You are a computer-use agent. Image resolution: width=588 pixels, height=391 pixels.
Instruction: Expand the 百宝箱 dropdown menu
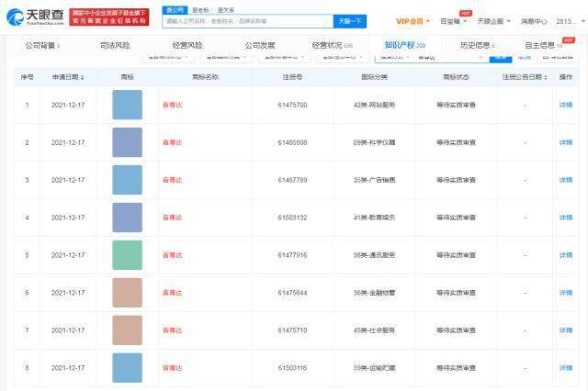[x=453, y=21]
